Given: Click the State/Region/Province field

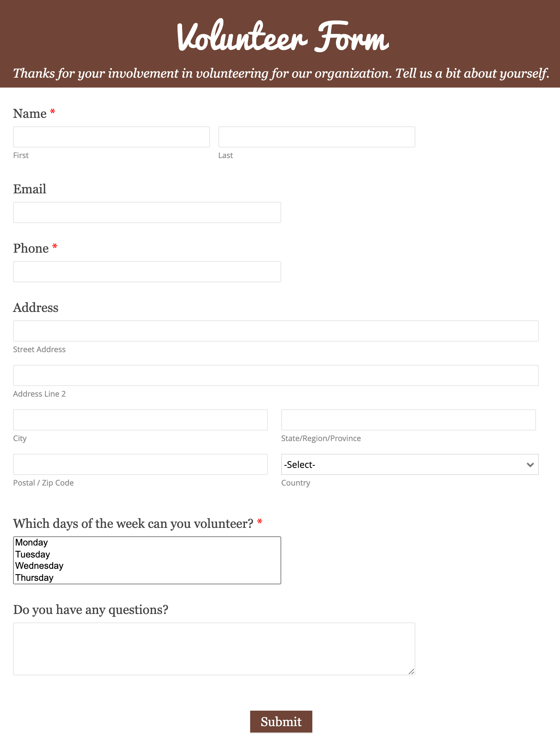Looking at the screenshot, I should pos(408,420).
